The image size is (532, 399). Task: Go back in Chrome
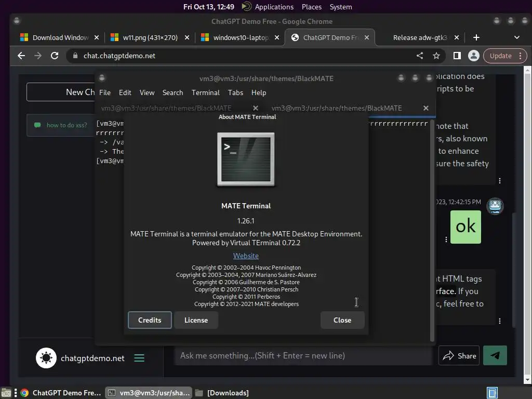tap(21, 56)
